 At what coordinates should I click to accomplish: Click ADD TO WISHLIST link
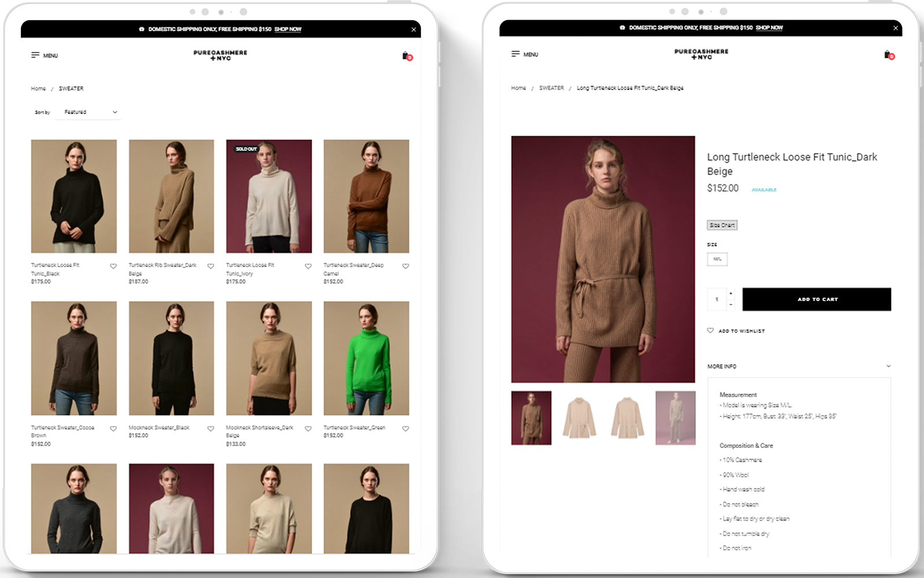pyautogui.click(x=742, y=331)
